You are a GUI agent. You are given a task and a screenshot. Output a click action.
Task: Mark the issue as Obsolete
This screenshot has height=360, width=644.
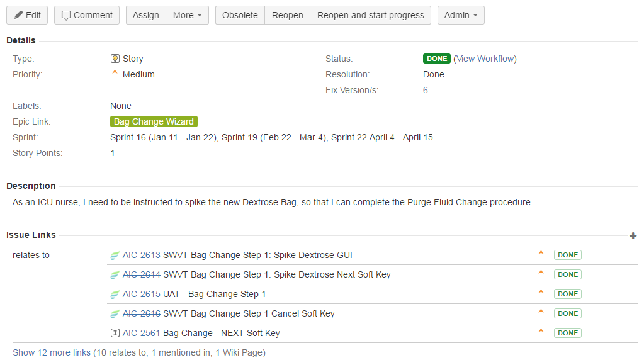(x=240, y=15)
